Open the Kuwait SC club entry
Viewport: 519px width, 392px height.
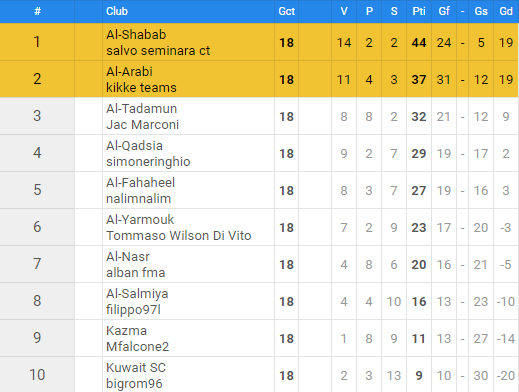[x=136, y=368]
